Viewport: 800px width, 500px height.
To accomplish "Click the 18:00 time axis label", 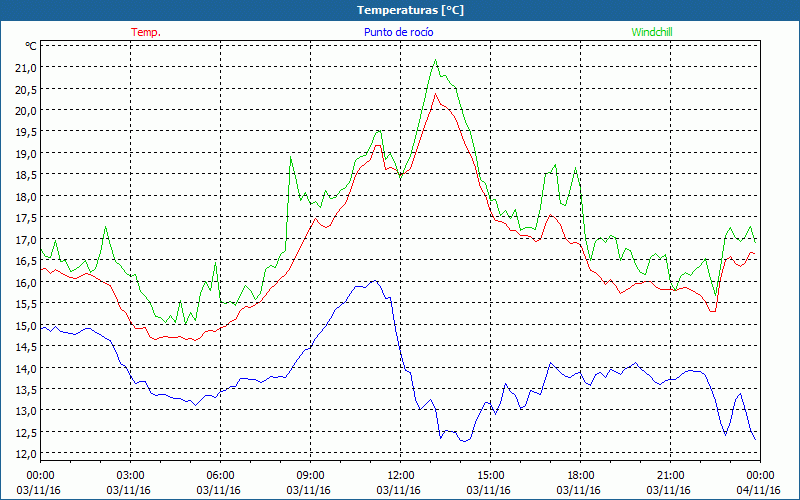I will (x=581, y=476).
